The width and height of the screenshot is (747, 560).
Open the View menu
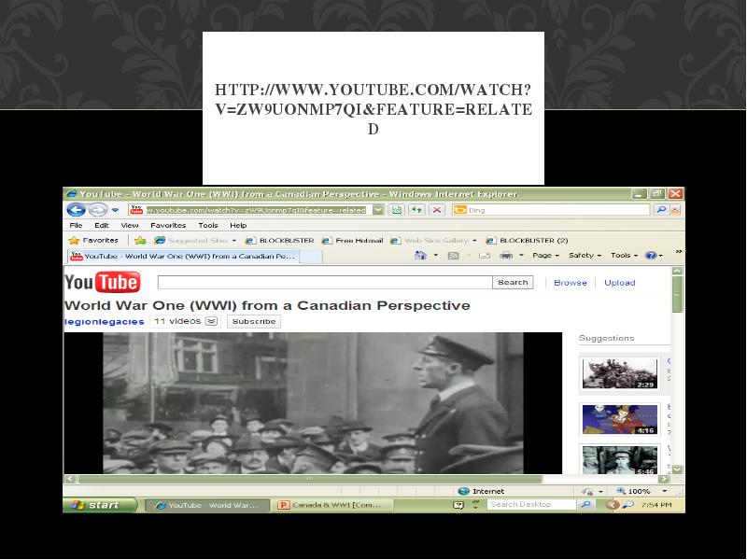click(x=130, y=225)
